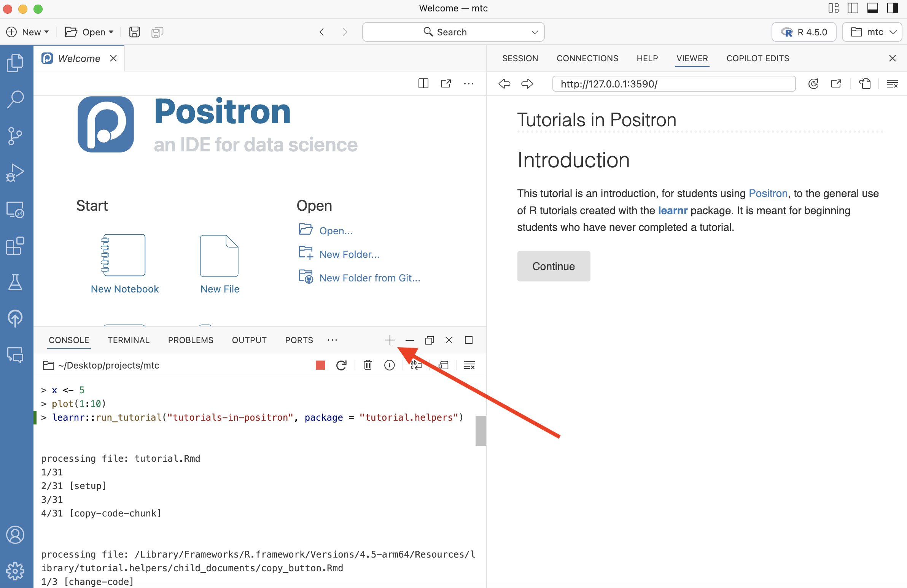Click the New Folder... link
This screenshot has width=907, height=588.
coord(349,254)
